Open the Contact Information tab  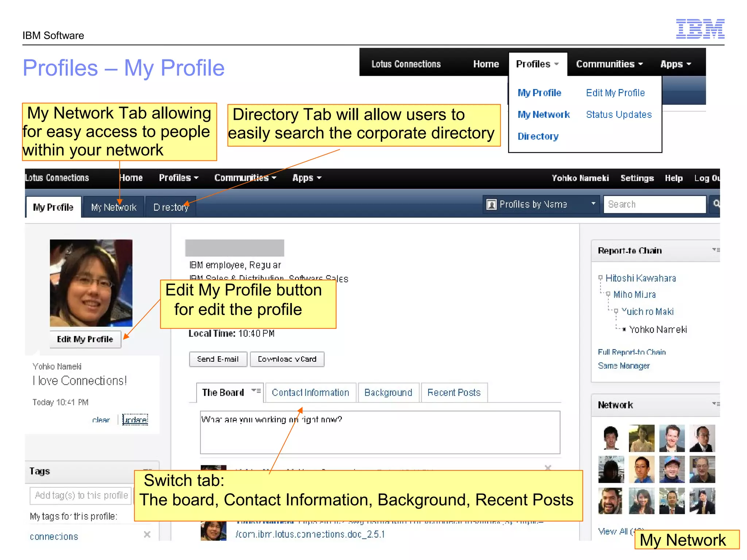coord(310,392)
